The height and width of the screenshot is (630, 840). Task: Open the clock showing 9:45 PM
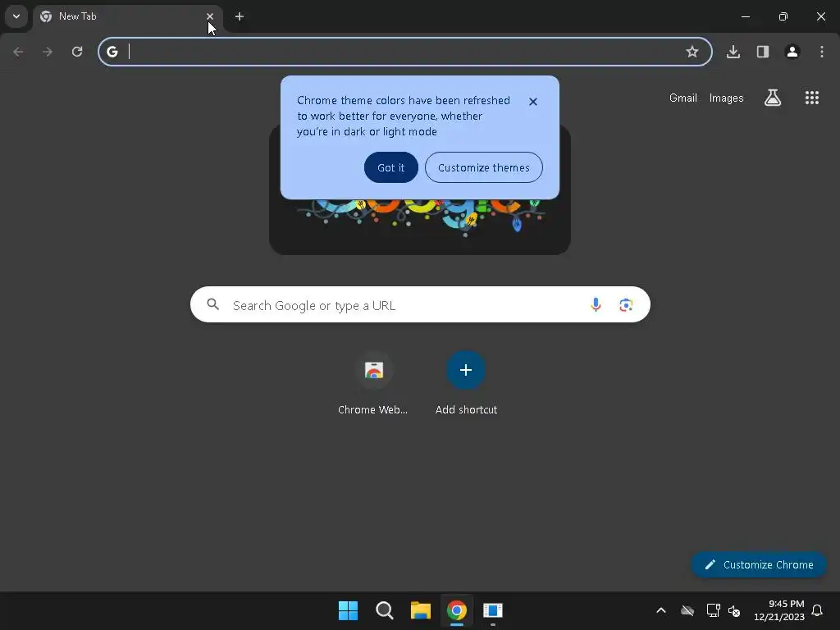point(779,610)
